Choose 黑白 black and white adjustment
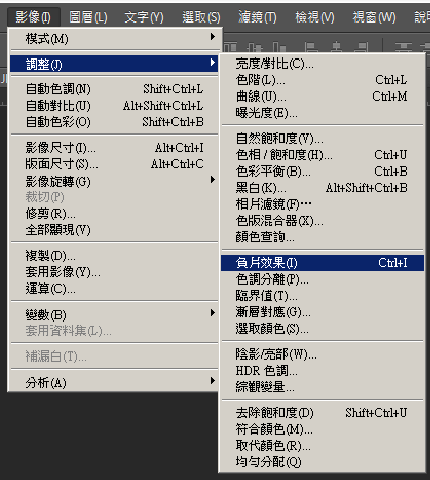 (x=322, y=188)
